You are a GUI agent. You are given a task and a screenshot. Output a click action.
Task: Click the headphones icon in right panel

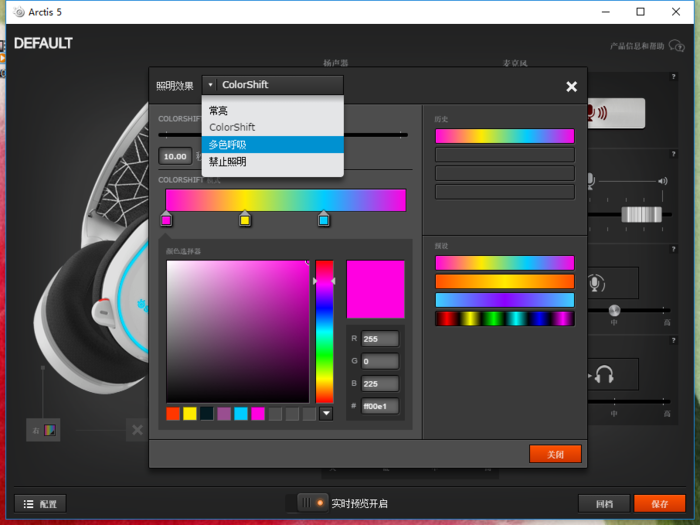click(604, 374)
